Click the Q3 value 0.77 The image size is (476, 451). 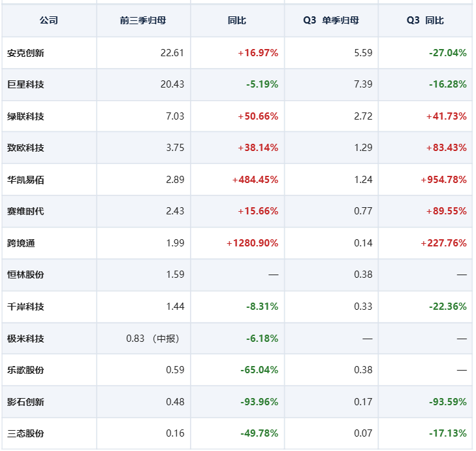363,211
